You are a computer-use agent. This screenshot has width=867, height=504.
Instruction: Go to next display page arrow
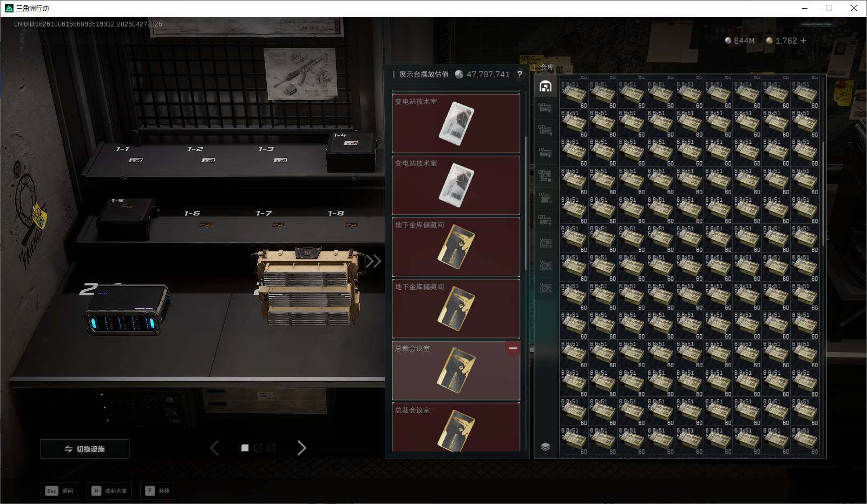coord(301,448)
